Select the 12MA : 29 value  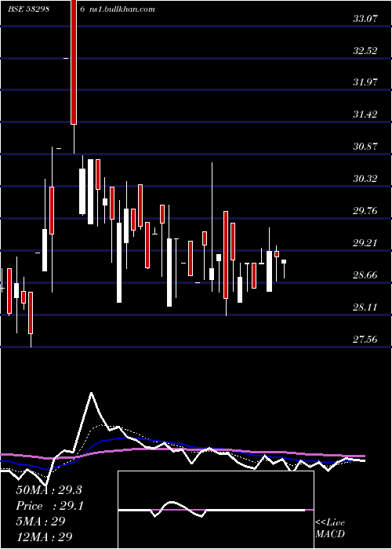[44, 536]
